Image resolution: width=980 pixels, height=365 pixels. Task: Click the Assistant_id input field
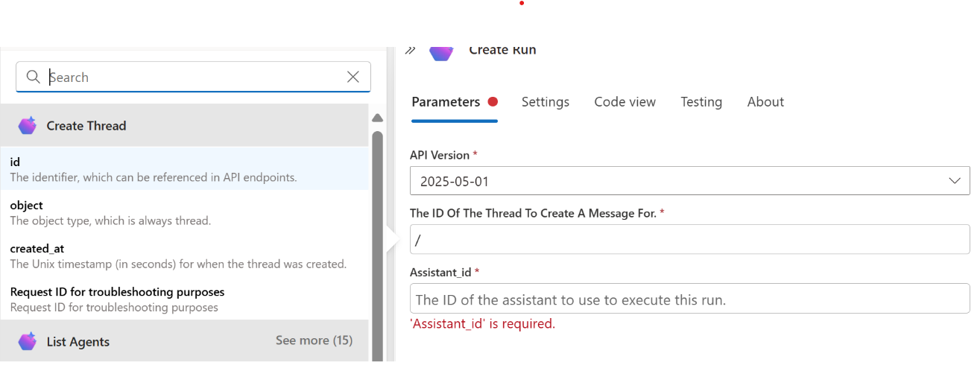point(689,299)
